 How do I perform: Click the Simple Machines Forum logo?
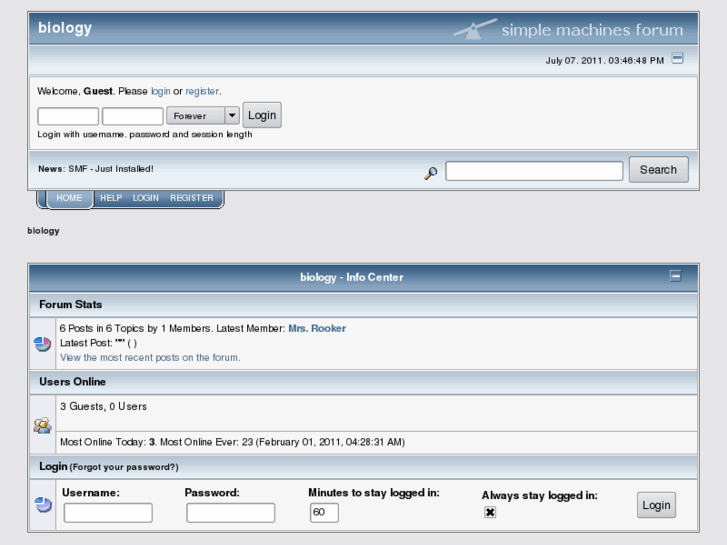(568, 30)
